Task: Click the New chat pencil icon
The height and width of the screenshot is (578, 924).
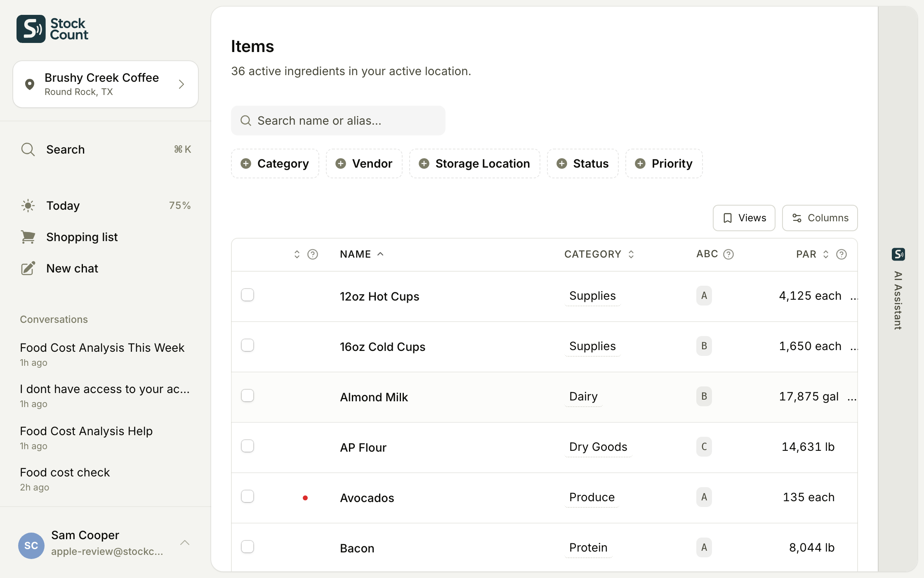Action: 28,268
